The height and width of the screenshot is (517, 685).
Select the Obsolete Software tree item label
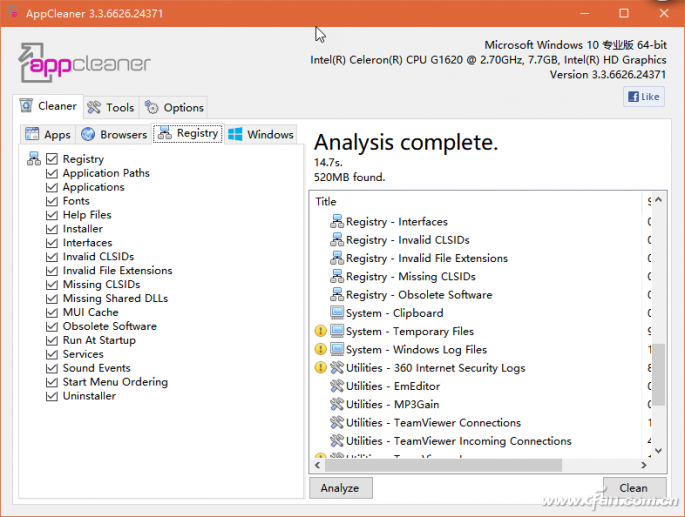110,326
